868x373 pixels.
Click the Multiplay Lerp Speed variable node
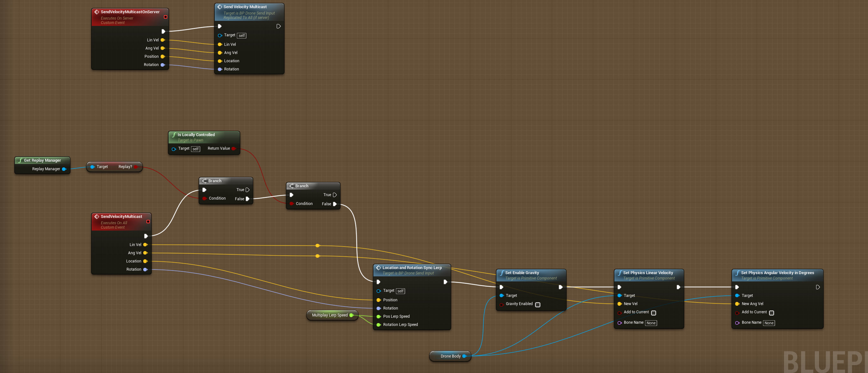pyautogui.click(x=329, y=315)
